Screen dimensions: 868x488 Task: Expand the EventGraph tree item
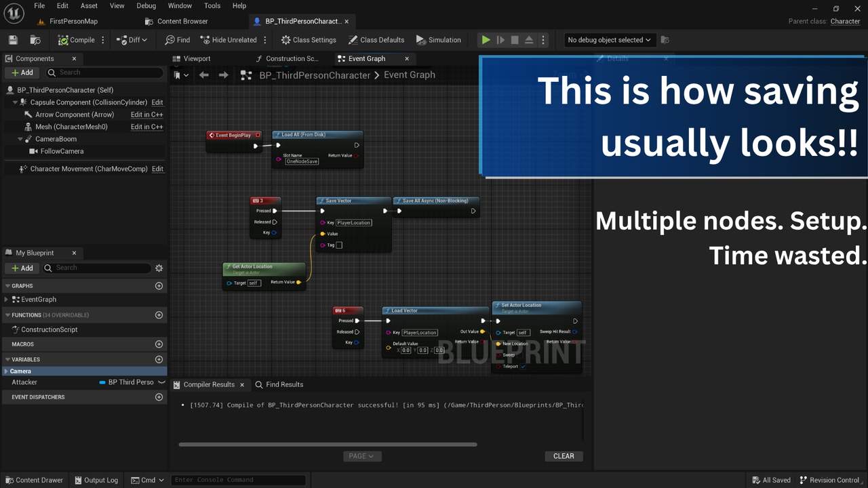pos(7,300)
